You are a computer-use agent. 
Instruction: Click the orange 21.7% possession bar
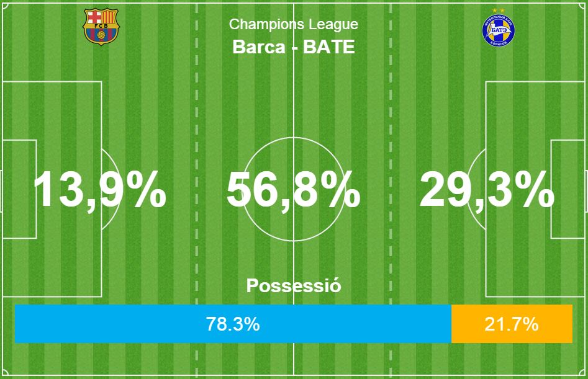[x=512, y=324]
